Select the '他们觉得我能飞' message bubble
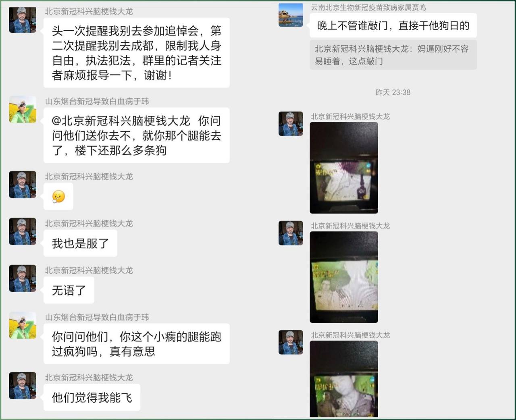 pyautogui.click(x=92, y=397)
